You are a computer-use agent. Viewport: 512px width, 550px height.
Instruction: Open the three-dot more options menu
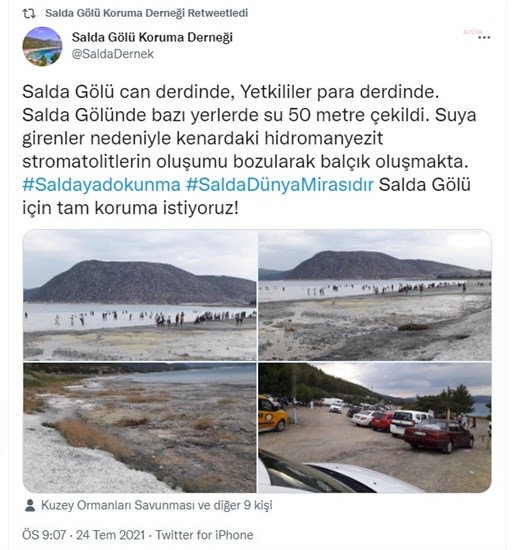(x=484, y=37)
